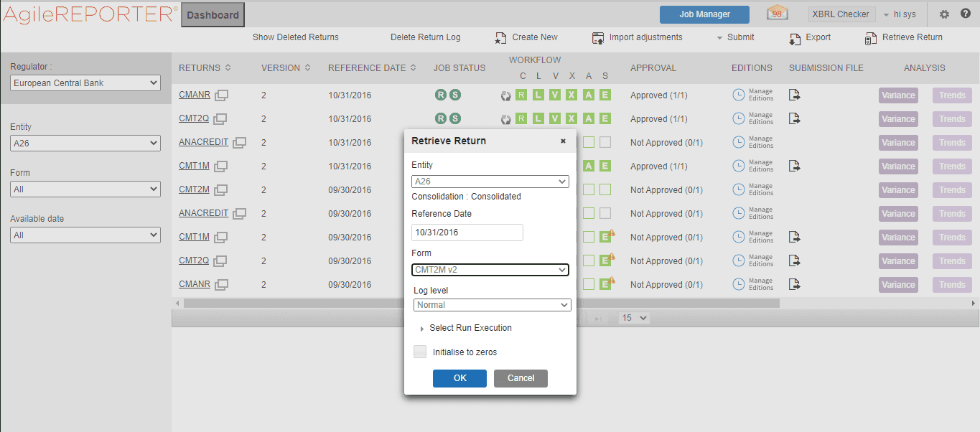Select the Import adjustments icon
Screen dimensions: 980x432
(598, 38)
